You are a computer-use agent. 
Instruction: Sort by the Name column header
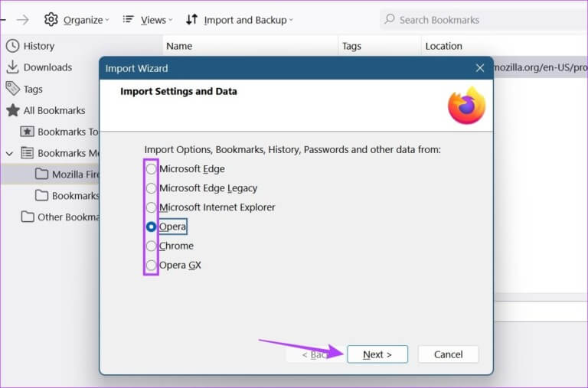tap(250, 46)
